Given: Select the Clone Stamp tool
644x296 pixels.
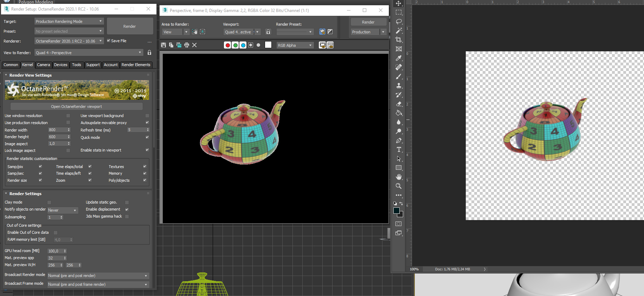Looking at the screenshot, I should point(399,85).
